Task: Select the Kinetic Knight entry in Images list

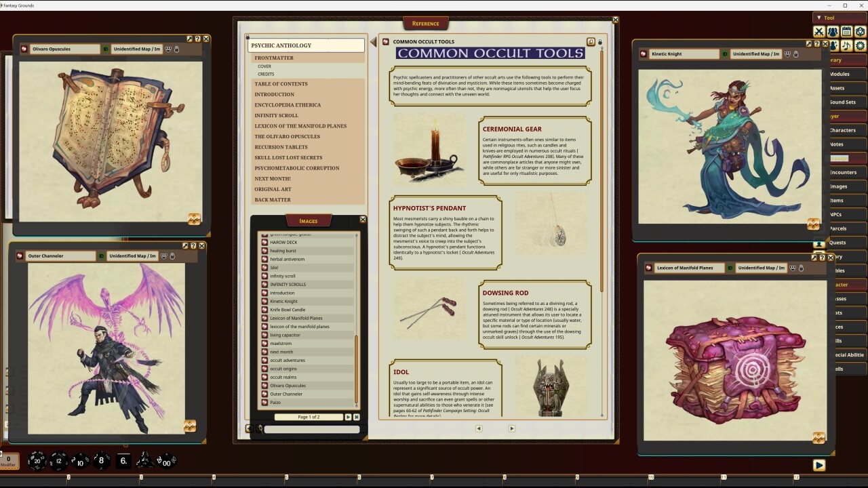Action: (x=283, y=301)
